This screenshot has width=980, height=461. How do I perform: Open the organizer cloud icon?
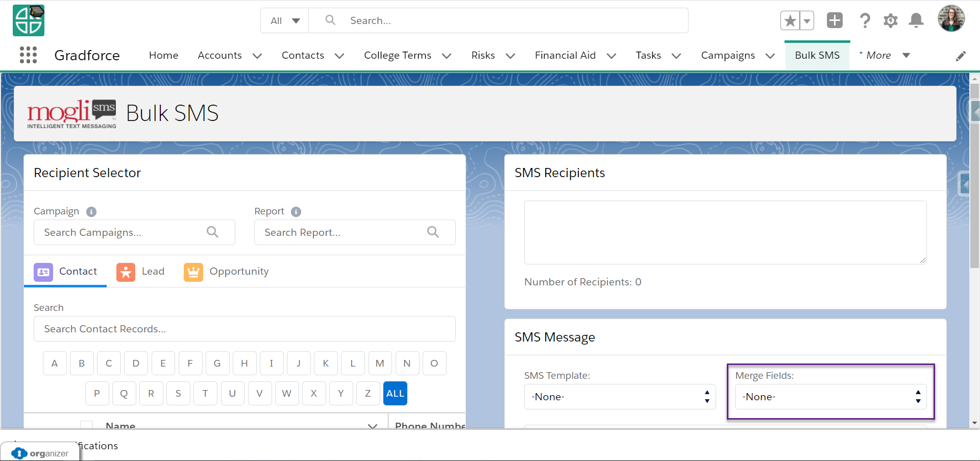[19, 453]
